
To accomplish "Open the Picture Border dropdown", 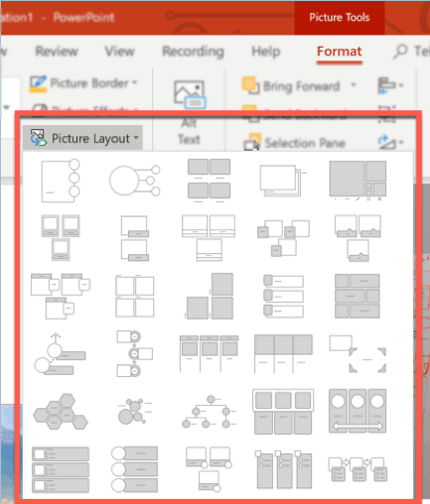I will 83,83.
